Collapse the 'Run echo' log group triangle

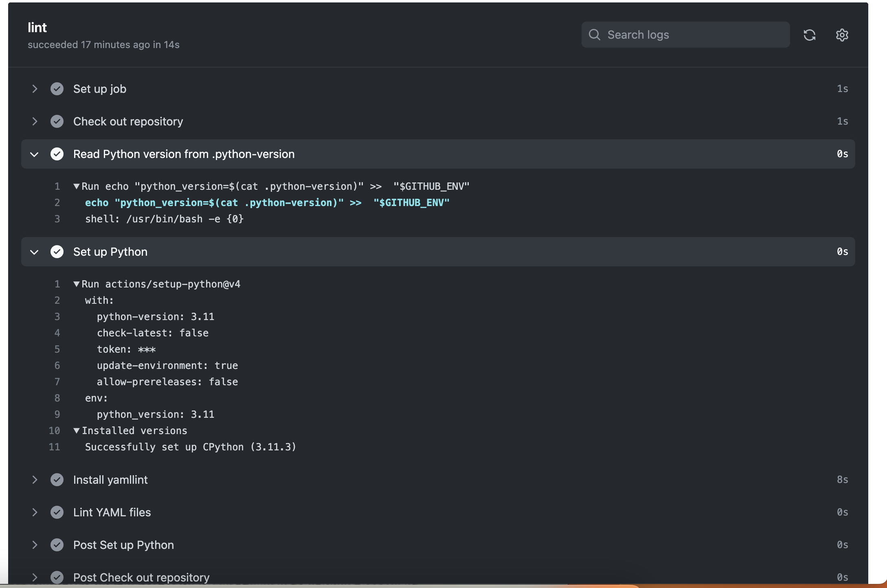76,186
